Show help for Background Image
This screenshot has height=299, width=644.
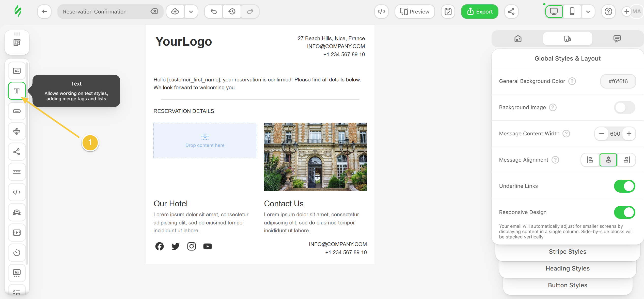(553, 108)
